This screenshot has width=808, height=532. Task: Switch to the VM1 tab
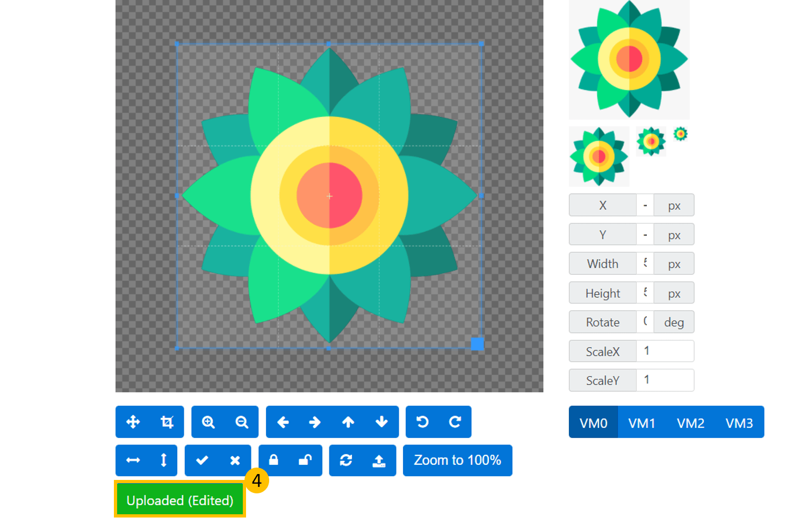pos(642,422)
